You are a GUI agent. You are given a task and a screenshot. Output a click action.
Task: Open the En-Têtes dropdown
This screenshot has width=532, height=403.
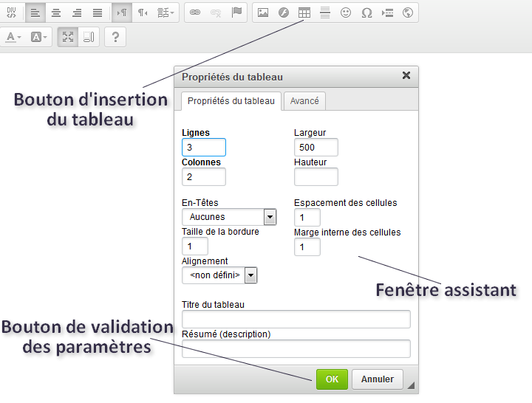270,217
